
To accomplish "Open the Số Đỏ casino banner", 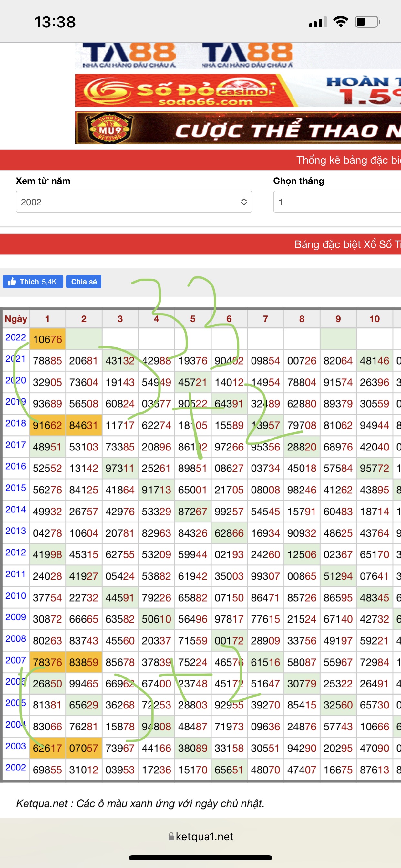I will [x=238, y=90].
